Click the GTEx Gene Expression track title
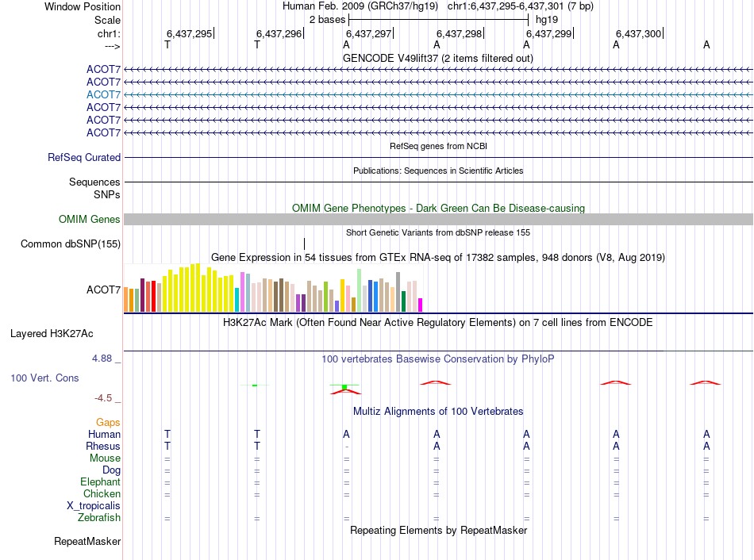This screenshot has width=754, height=560. (x=438, y=257)
